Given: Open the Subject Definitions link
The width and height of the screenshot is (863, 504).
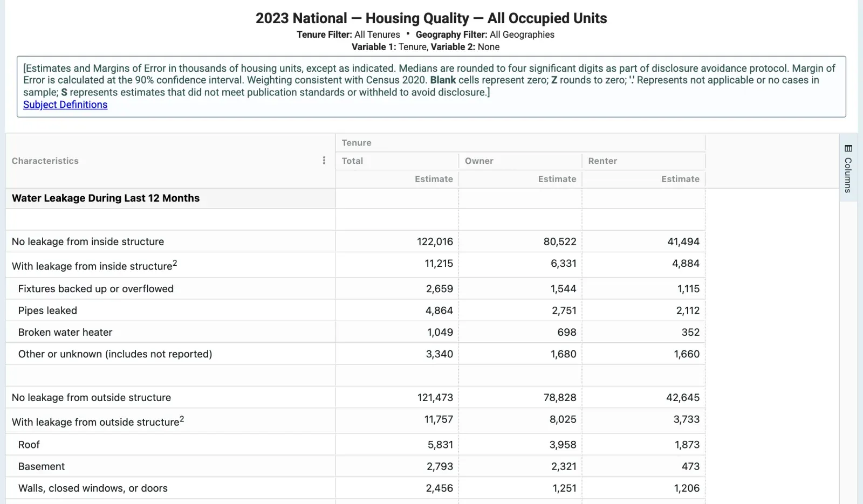Looking at the screenshot, I should (x=65, y=105).
